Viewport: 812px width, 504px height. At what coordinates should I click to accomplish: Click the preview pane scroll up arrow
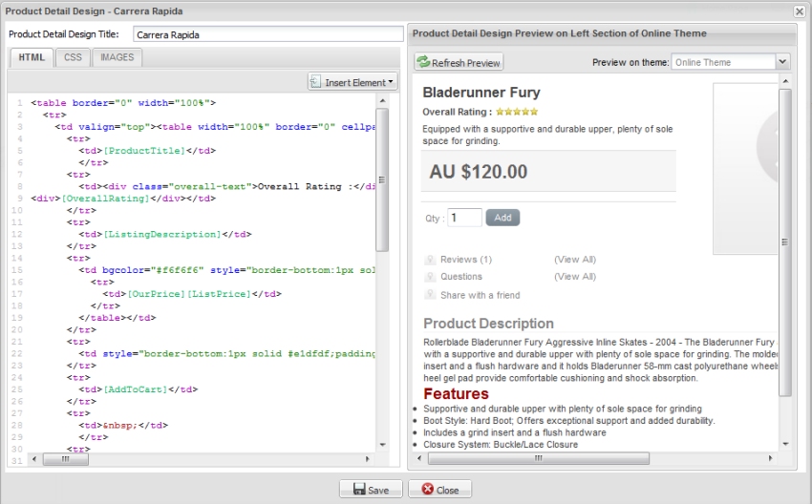tap(785, 81)
